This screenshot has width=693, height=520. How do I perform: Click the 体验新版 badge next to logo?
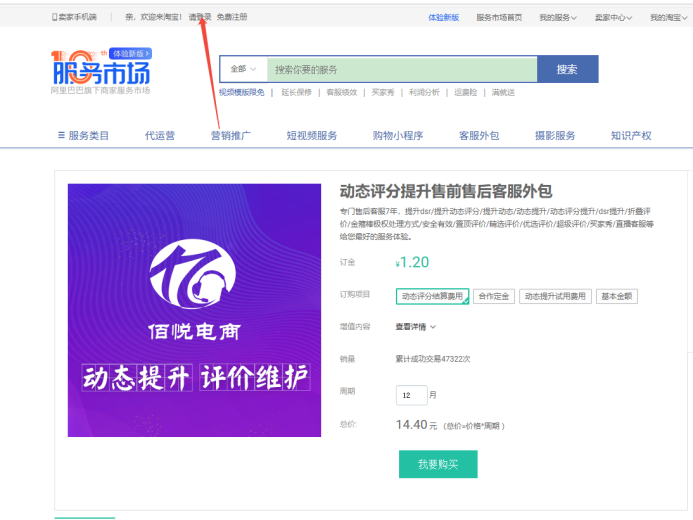[x=130, y=53]
